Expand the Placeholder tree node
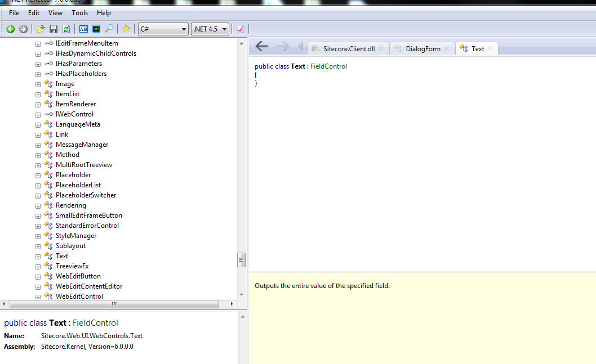Screen dimensions: 596x364 pyautogui.click(x=38, y=175)
